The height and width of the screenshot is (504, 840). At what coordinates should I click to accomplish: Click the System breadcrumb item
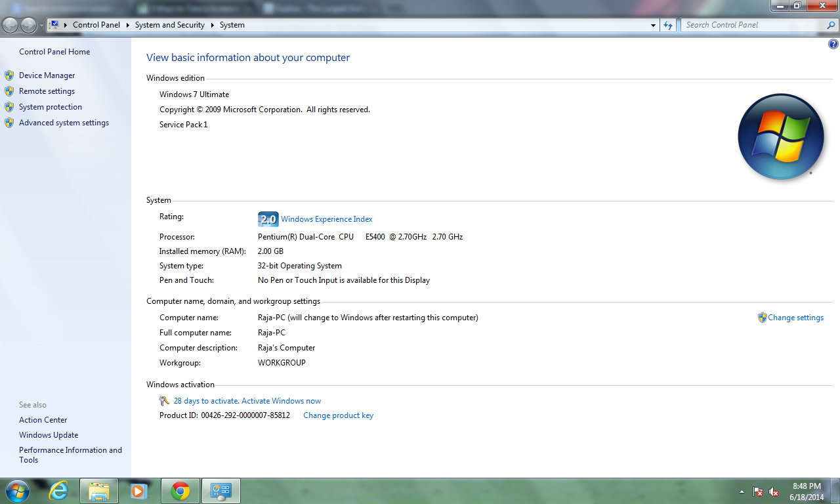pyautogui.click(x=232, y=25)
